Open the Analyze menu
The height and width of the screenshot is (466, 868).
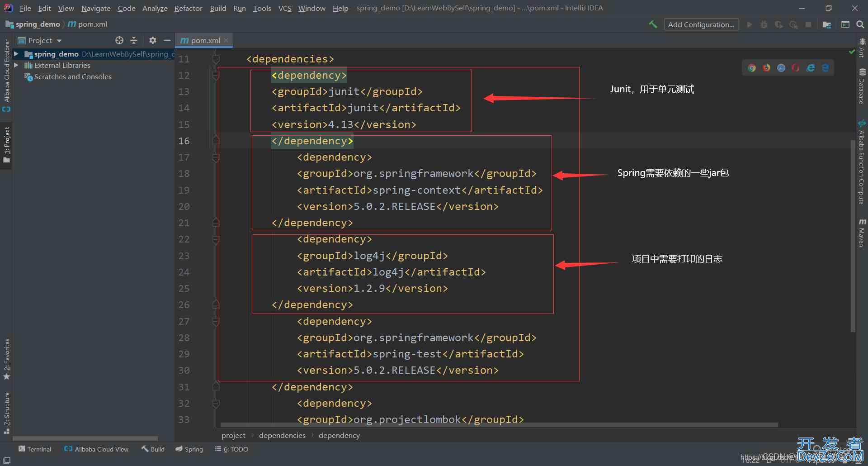point(155,8)
